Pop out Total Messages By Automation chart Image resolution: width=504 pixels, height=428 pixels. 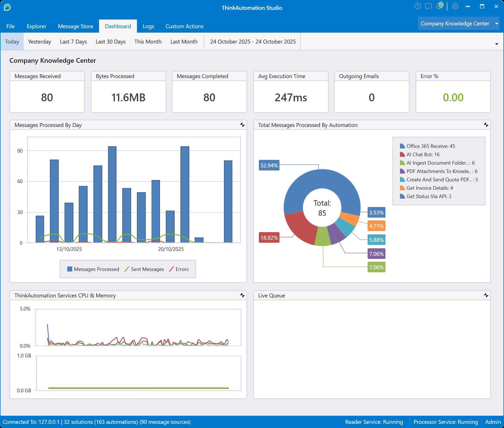(x=486, y=125)
